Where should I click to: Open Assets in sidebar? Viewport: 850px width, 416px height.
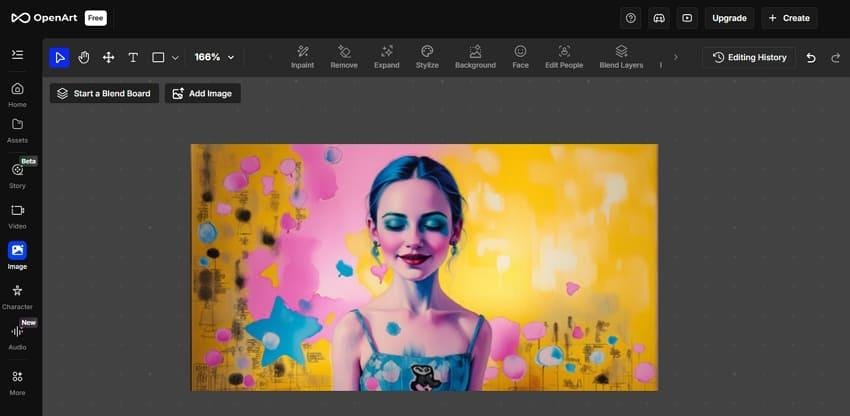(x=17, y=131)
